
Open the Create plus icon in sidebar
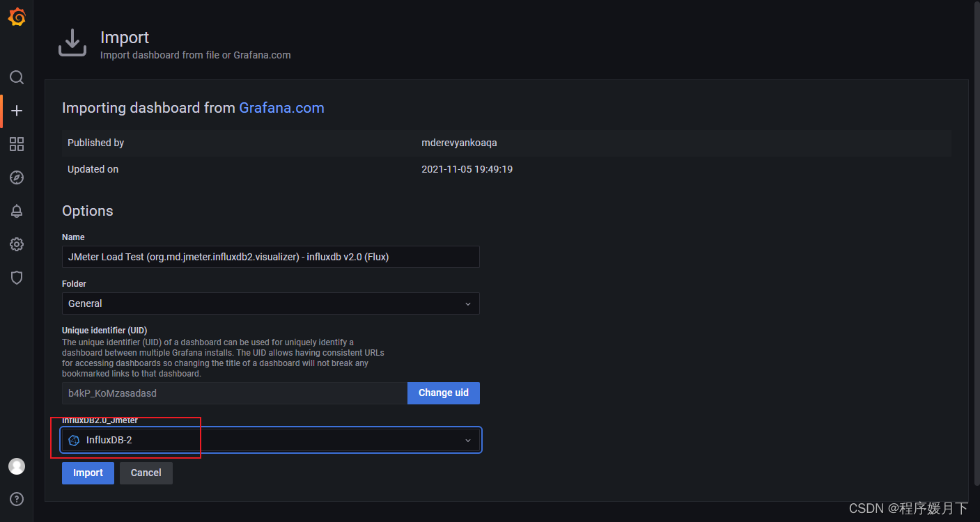click(17, 111)
